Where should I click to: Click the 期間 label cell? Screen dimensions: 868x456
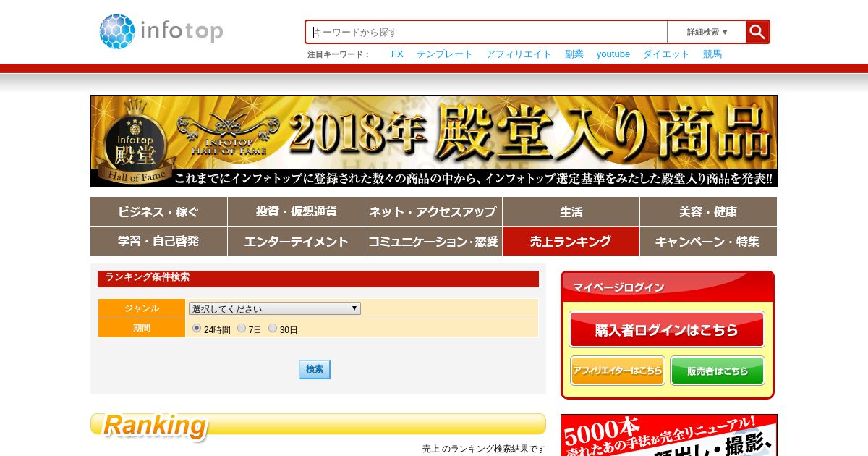pyautogui.click(x=142, y=328)
